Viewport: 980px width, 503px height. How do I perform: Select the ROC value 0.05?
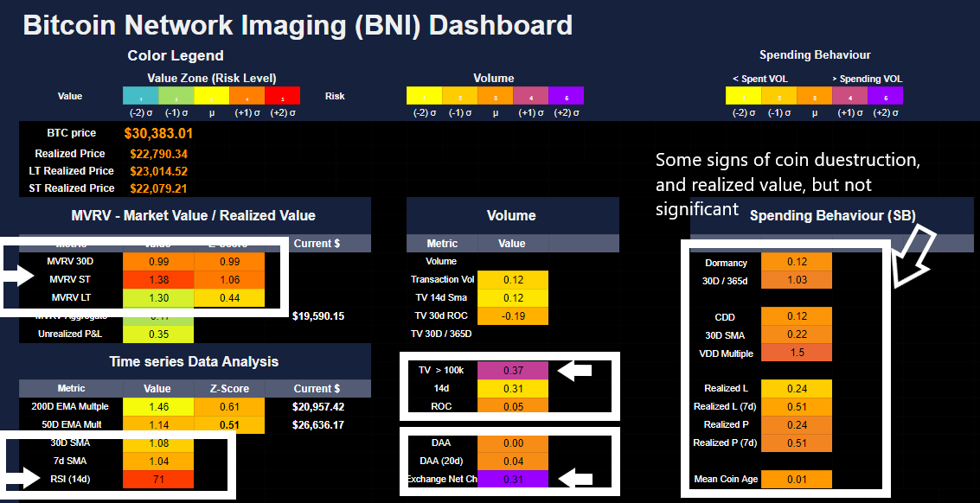point(513,406)
